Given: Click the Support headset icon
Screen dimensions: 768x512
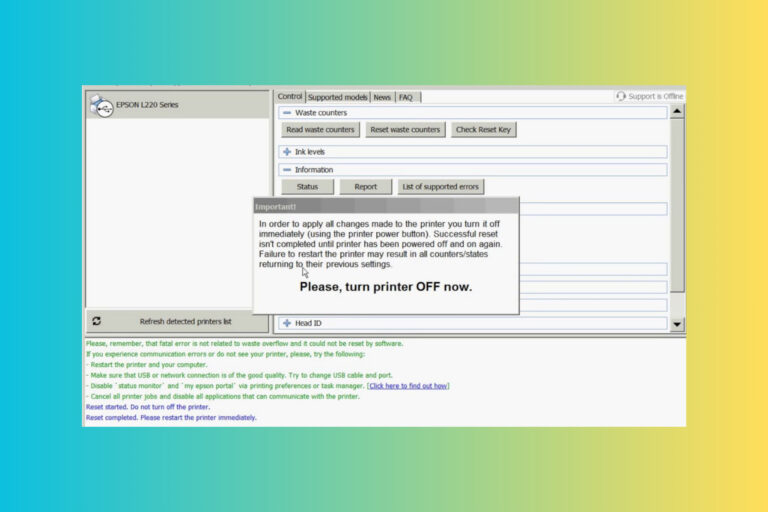Looking at the screenshot, I should (621, 96).
